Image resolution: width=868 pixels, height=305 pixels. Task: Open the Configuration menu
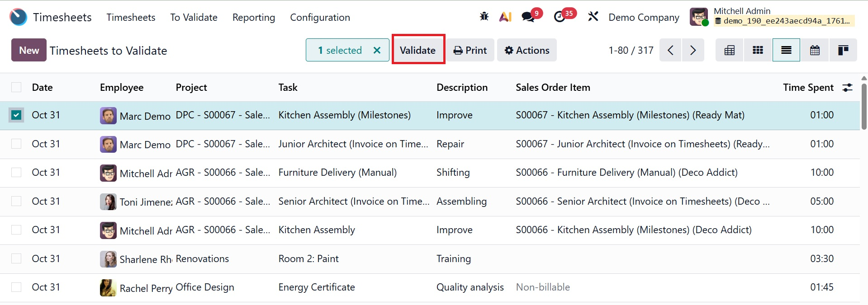point(320,17)
